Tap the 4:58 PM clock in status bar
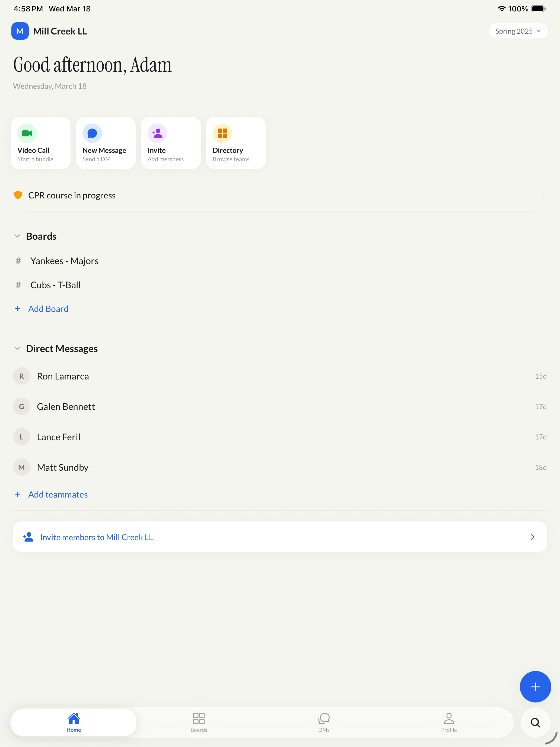 coord(28,9)
